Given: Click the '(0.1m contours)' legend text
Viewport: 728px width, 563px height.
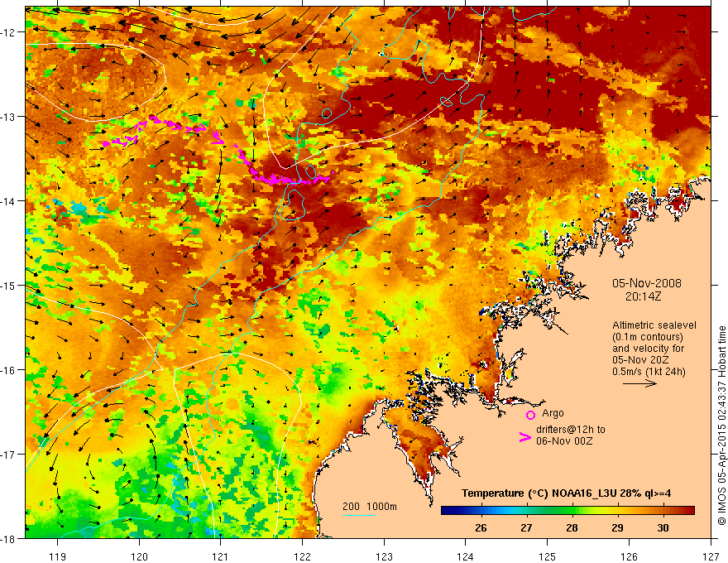Looking at the screenshot, I should tap(648, 337).
